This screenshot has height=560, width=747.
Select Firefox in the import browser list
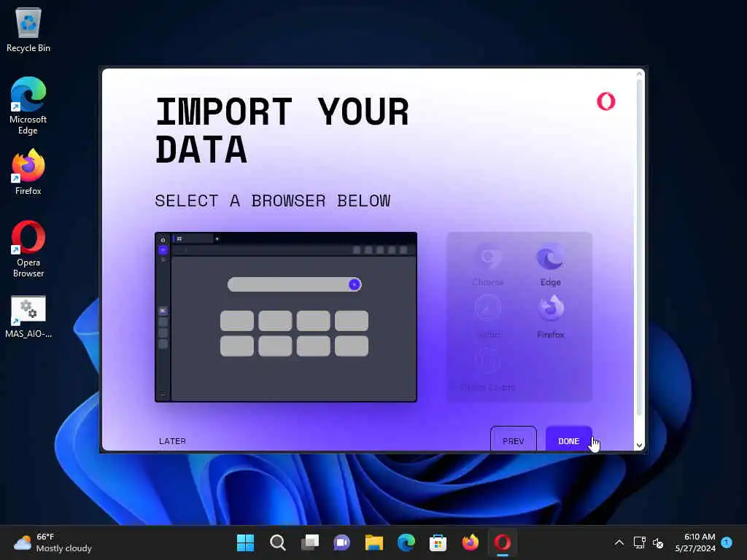[x=551, y=316]
